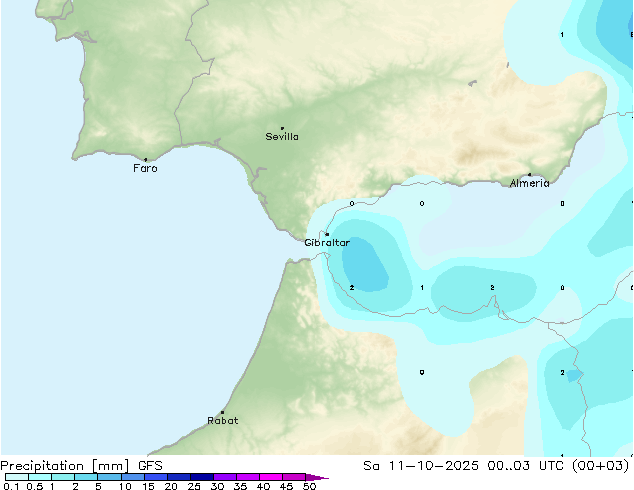This screenshot has height=490, width=634.
Task: Select the city dot marker above Sevilla
Action: [x=282, y=128]
